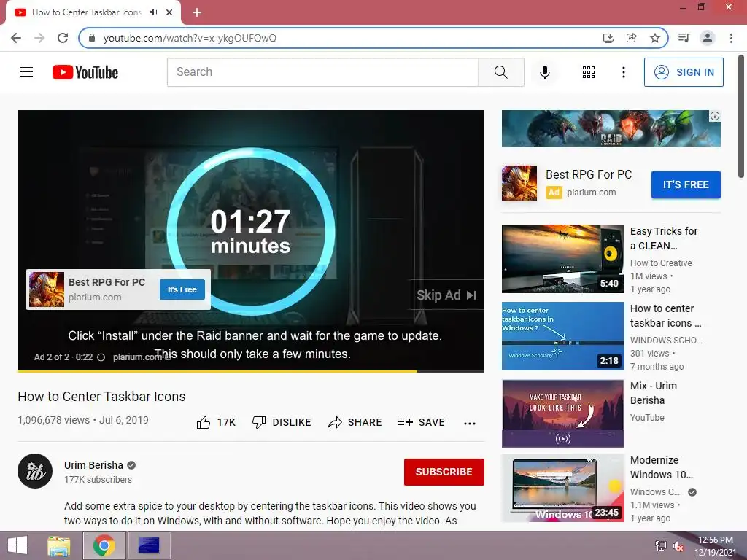Share the video
This screenshot has height=560, width=747.
tap(355, 422)
